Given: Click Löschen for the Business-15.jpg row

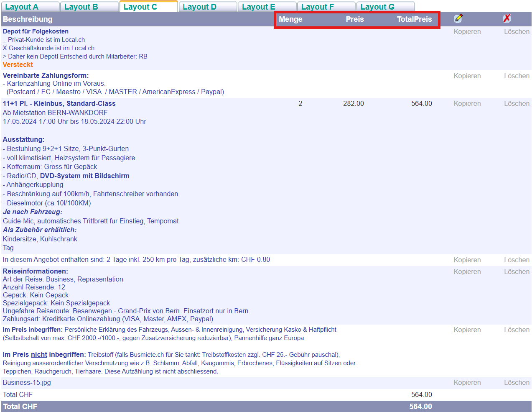Looking at the screenshot, I should (x=517, y=383).
